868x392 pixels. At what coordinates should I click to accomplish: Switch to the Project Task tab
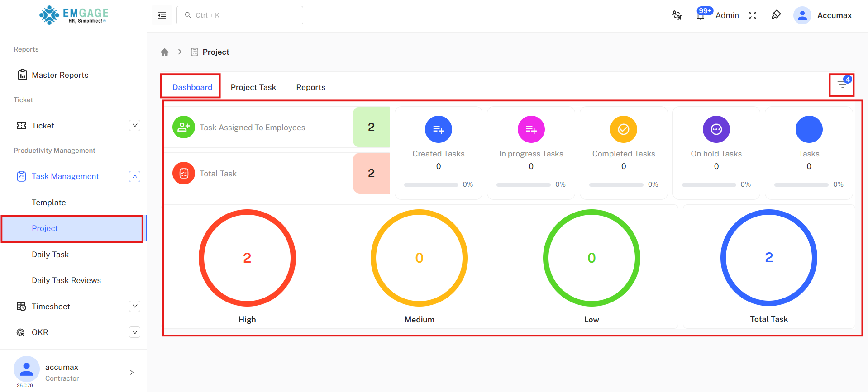[253, 87]
